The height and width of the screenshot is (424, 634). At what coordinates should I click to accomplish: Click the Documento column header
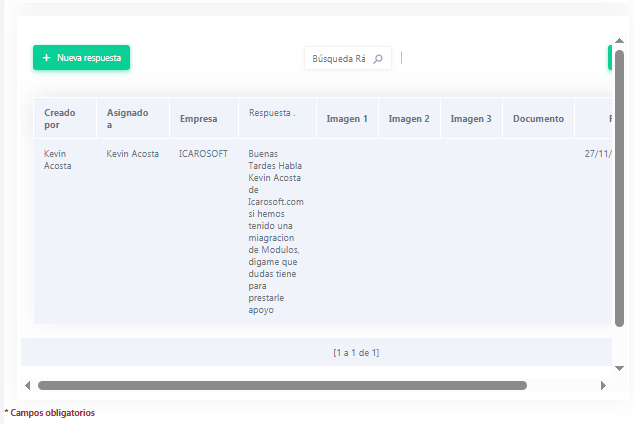pos(538,119)
